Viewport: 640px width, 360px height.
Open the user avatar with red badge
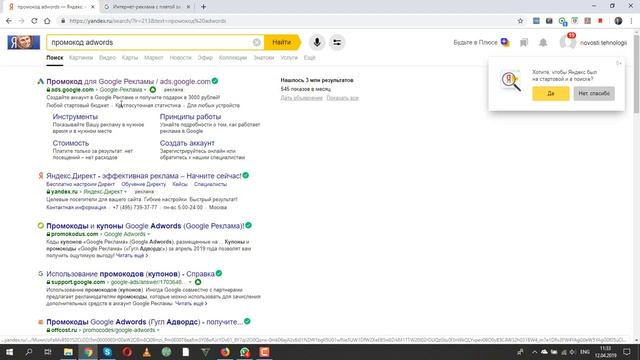(567, 42)
